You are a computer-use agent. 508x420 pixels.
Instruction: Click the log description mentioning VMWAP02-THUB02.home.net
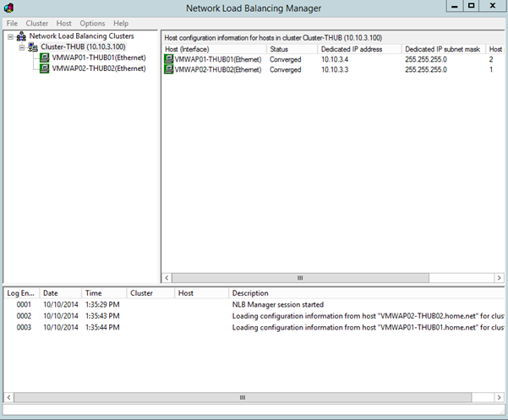point(368,316)
